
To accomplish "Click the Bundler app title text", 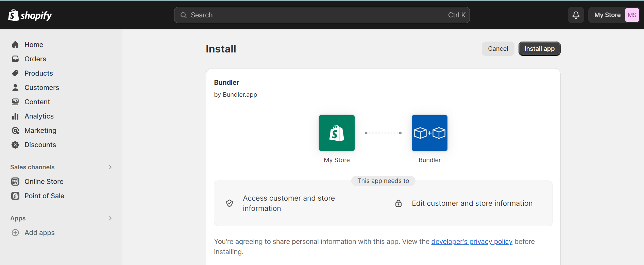I will tap(226, 82).
